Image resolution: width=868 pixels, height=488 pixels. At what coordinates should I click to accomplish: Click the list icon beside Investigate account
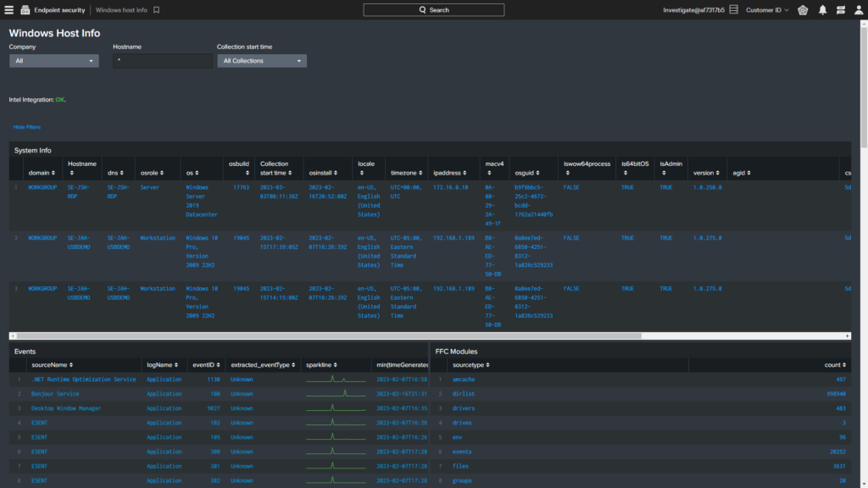tap(733, 10)
